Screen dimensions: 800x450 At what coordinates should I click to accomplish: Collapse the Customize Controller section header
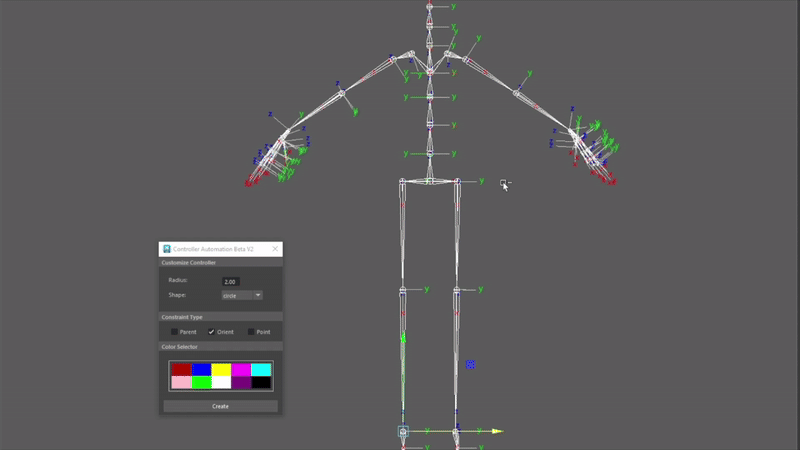220,263
